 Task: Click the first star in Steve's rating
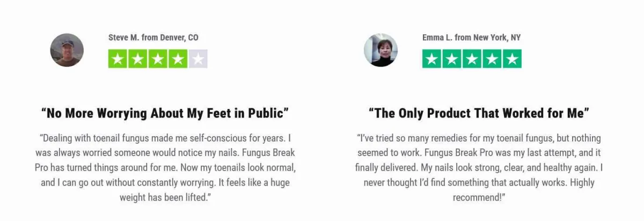[x=118, y=59]
